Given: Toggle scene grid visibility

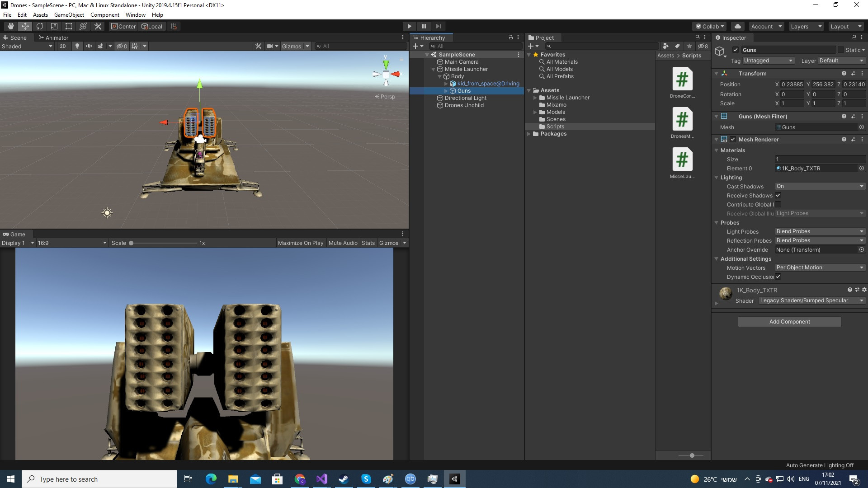Looking at the screenshot, I should coord(135,46).
